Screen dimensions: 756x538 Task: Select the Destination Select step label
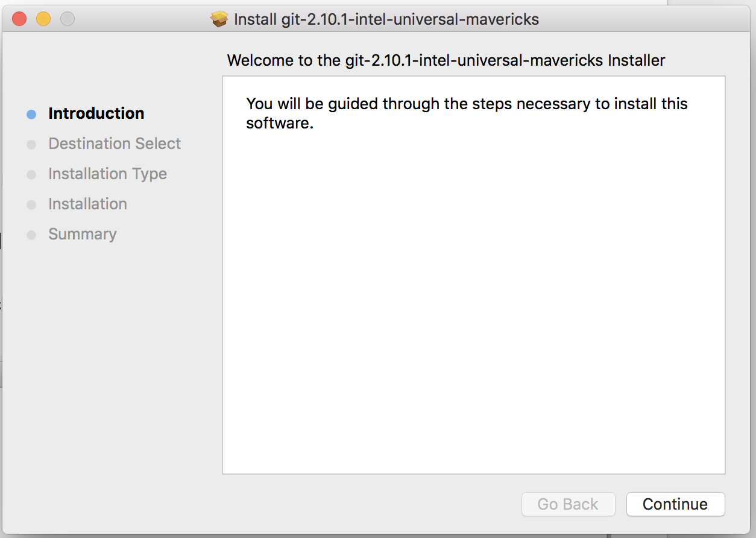coord(115,144)
